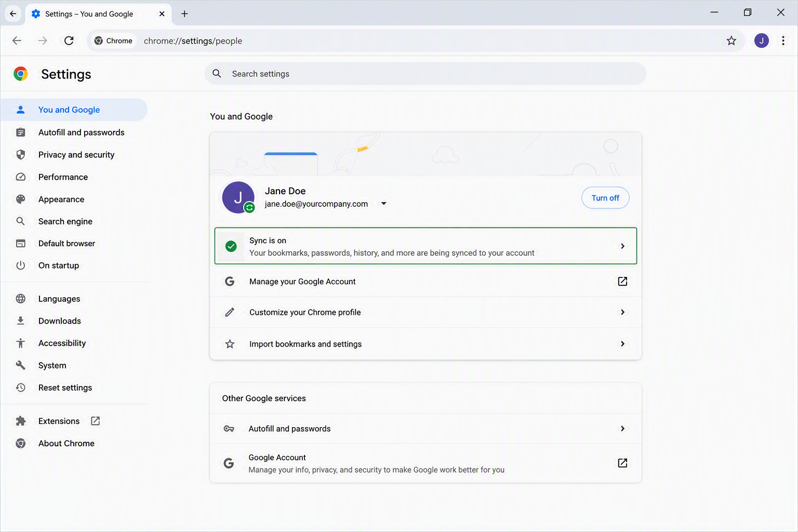Click the Chrome site info chip
Screen dimensions: 798x532
(113, 41)
